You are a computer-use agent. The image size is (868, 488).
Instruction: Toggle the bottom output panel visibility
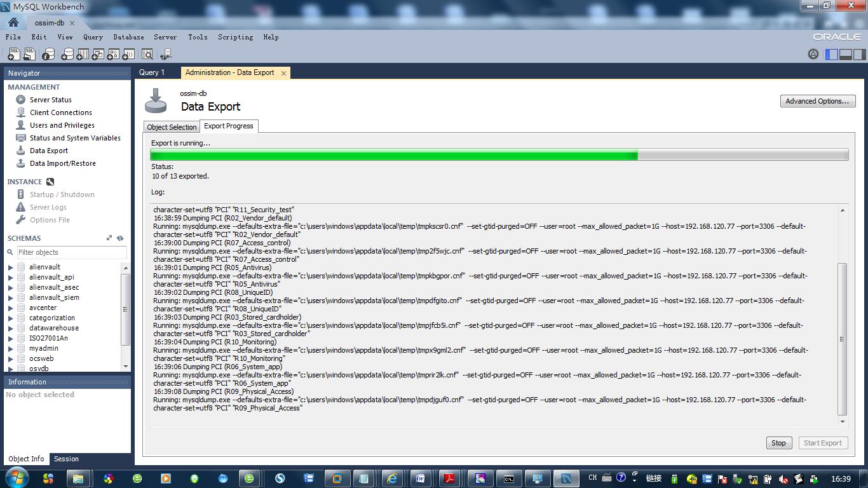(x=846, y=55)
